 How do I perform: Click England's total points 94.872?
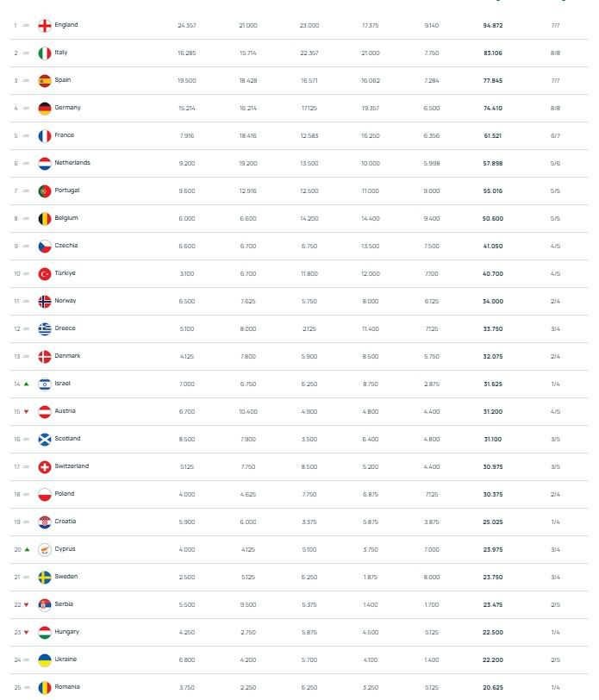point(493,25)
